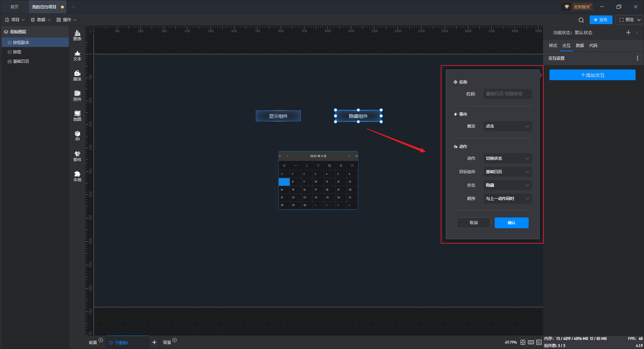The width and height of the screenshot is (644, 349).
Task: Open the 控件 controls panel
Action: [x=77, y=96]
